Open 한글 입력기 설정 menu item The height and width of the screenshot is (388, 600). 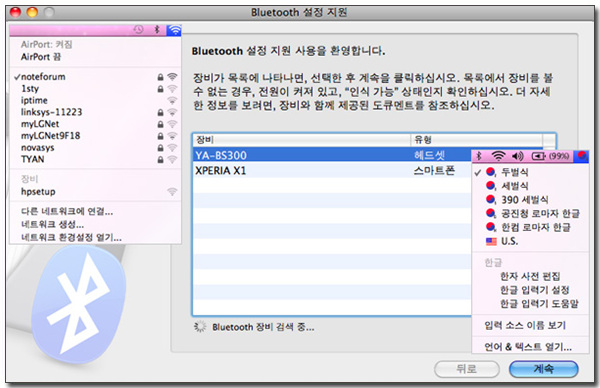530,290
